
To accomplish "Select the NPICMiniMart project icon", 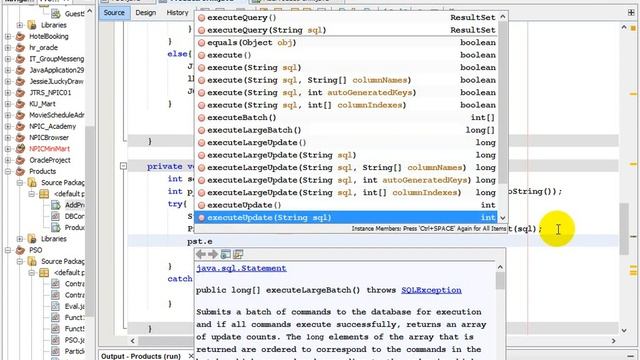I will (20, 149).
